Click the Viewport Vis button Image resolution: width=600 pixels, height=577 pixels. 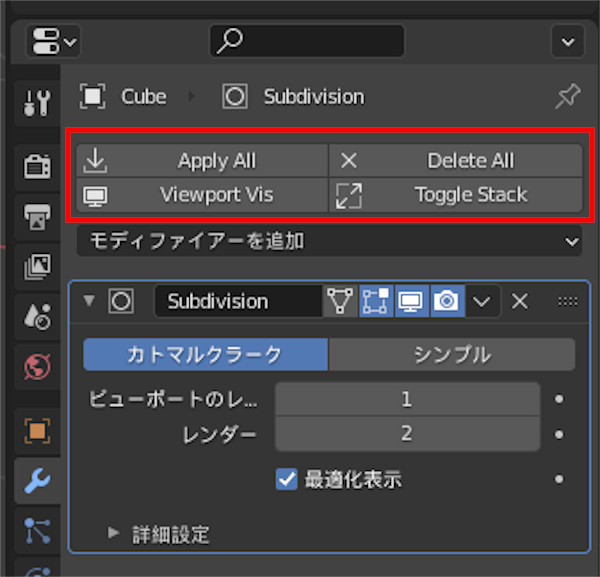click(x=202, y=195)
